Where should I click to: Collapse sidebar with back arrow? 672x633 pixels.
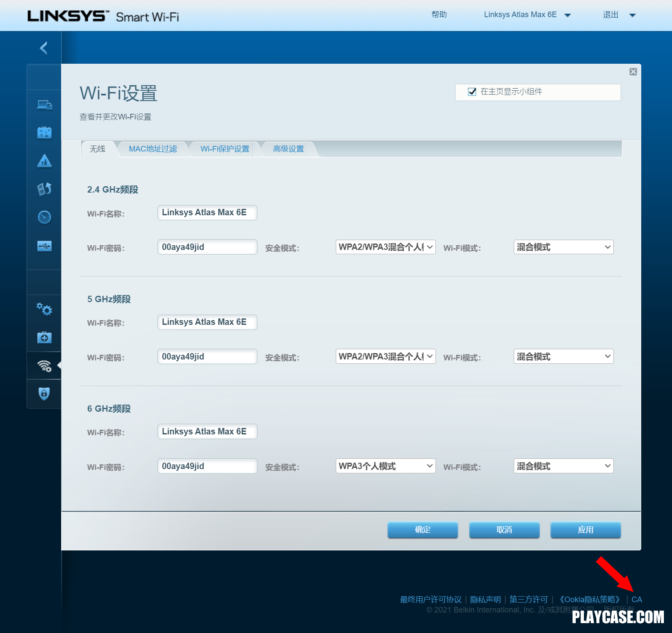coord(44,48)
